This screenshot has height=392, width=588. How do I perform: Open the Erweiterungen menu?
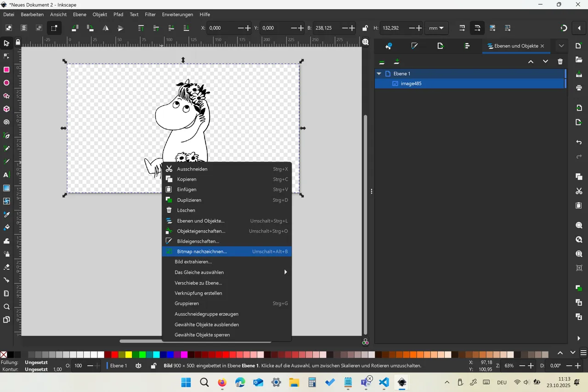[x=178, y=15]
